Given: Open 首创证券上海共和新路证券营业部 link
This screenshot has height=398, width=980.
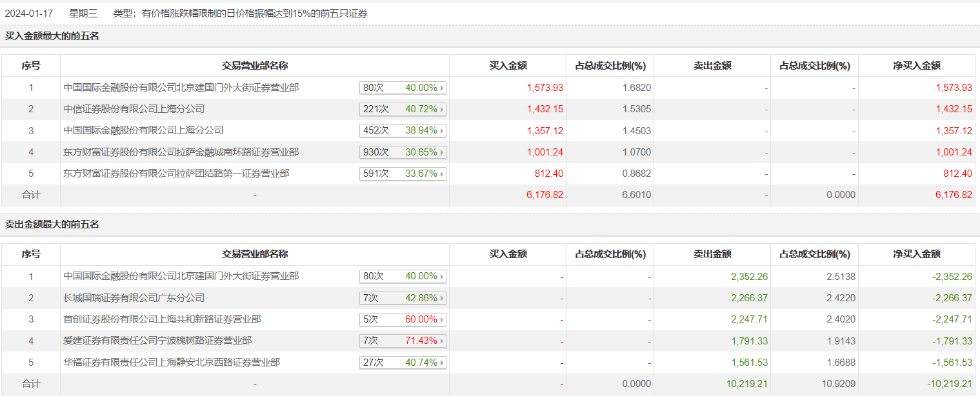Looking at the screenshot, I should point(162,319).
